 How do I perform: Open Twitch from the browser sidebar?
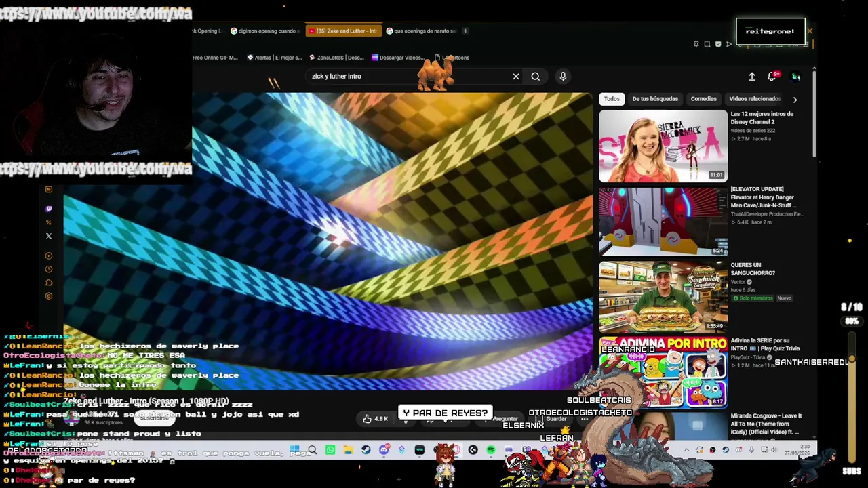point(49,209)
